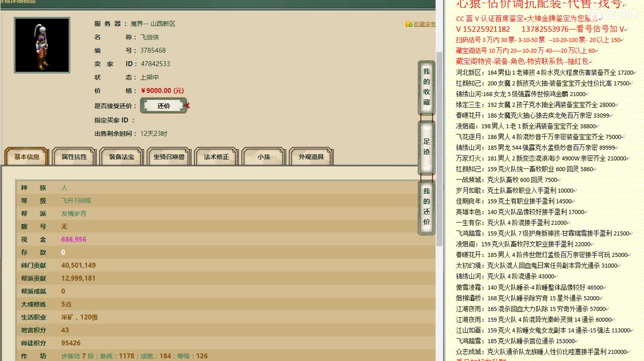Click the document line 飞花逐月: 186男人
Viewport: 644px width, 361px height.
(540, 137)
